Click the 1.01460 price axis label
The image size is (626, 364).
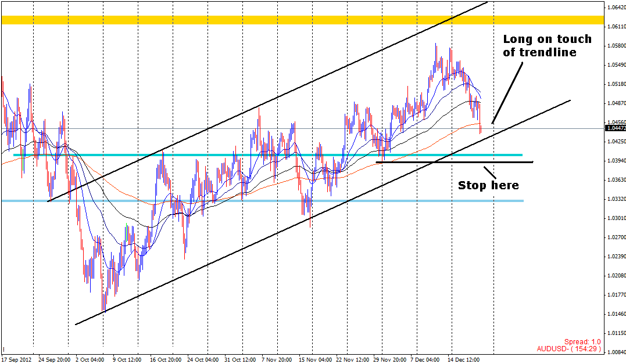coord(617,313)
